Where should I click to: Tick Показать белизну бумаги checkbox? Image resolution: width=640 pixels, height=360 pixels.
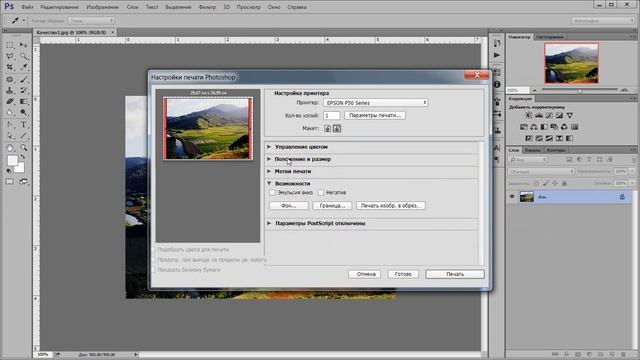[x=154, y=270]
